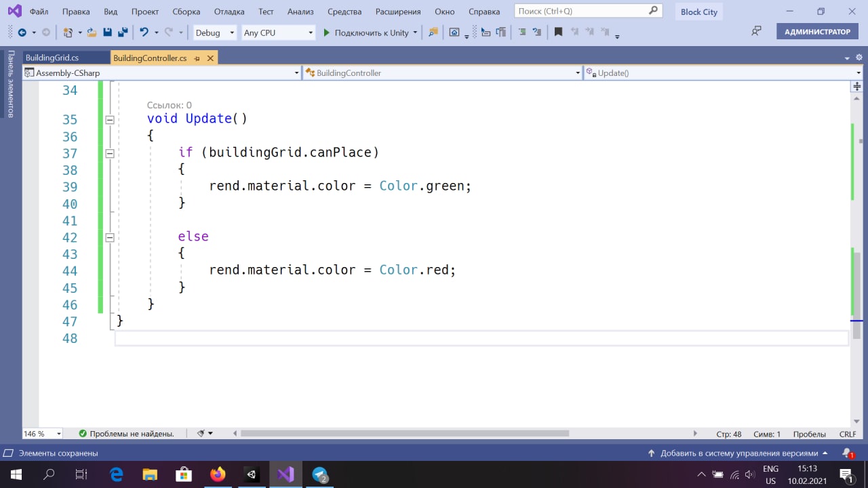Click the horizontal scrollbar thumb

[405, 434]
